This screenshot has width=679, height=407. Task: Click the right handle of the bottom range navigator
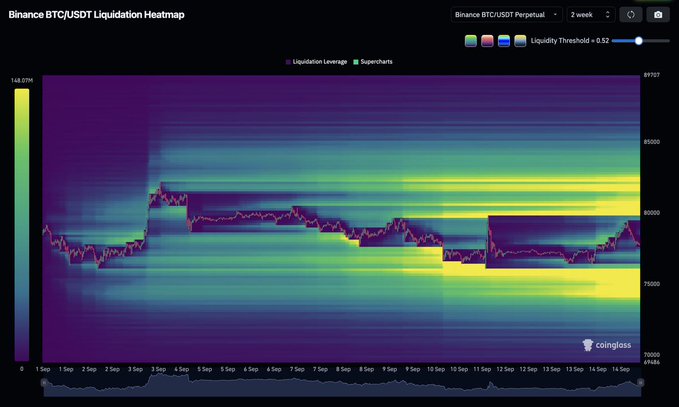(x=640, y=383)
